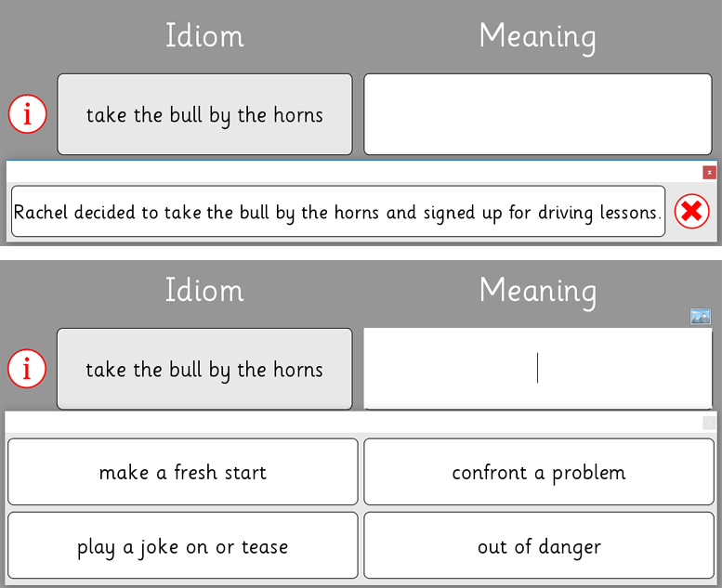
Task: Select "confront a problem" as the meaning
Action: tap(538, 472)
